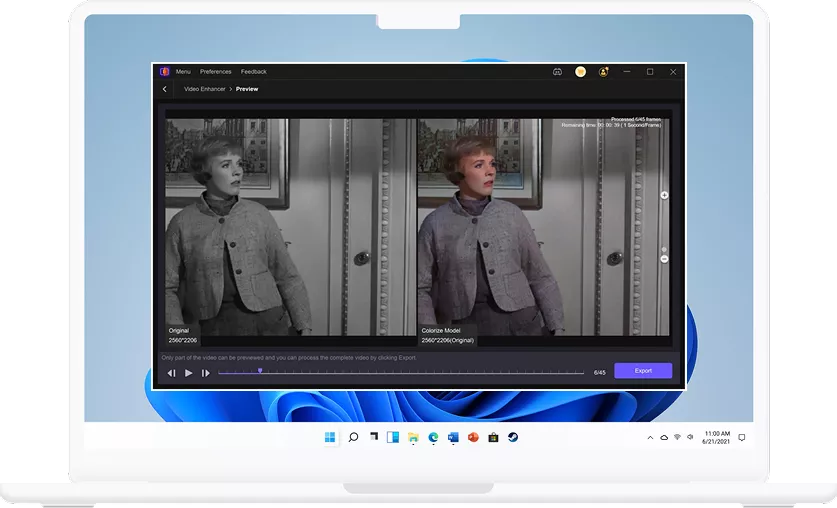
Task: Navigate to Video Enhancer breadcrumb
Action: click(204, 89)
